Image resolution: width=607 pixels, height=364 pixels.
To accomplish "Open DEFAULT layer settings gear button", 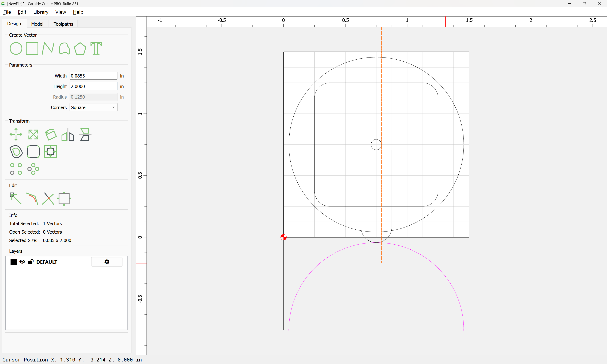I will 107,262.
